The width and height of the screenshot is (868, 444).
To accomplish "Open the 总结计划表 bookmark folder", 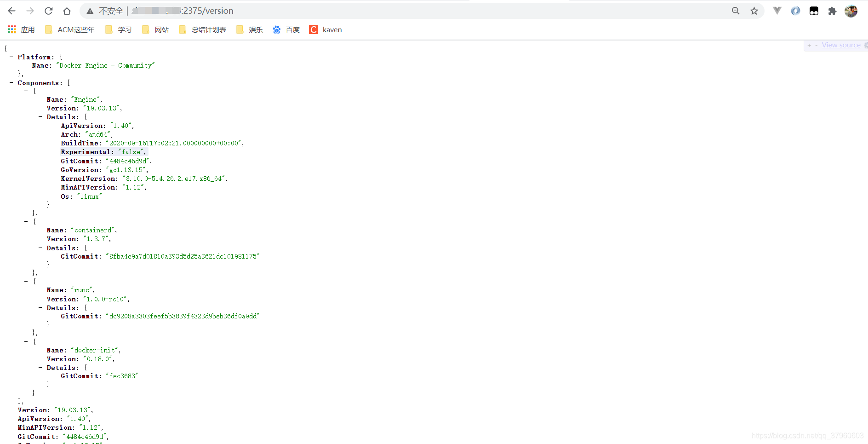I will tap(203, 30).
